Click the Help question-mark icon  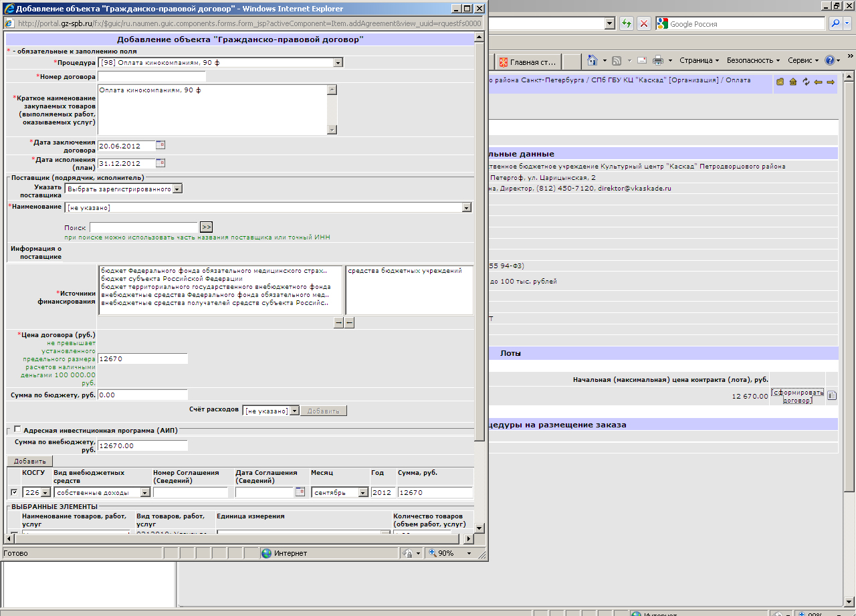click(x=830, y=60)
